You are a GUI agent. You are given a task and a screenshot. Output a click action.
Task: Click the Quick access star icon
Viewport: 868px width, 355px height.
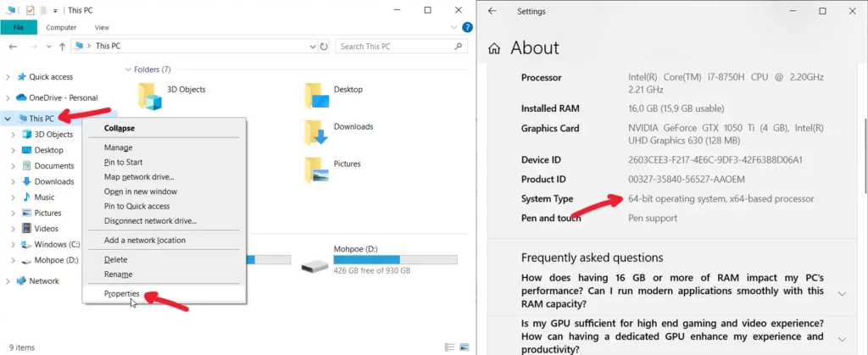coord(21,77)
